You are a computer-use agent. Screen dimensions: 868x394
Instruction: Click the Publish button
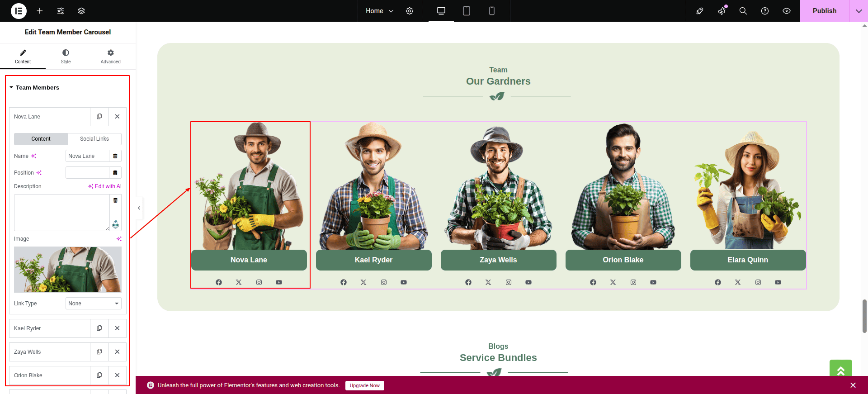[x=825, y=11]
